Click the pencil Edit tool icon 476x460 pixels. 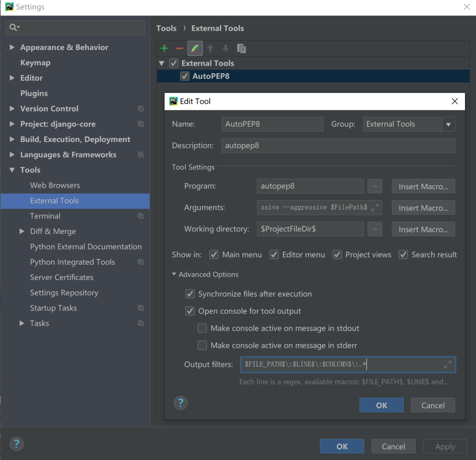click(x=195, y=48)
